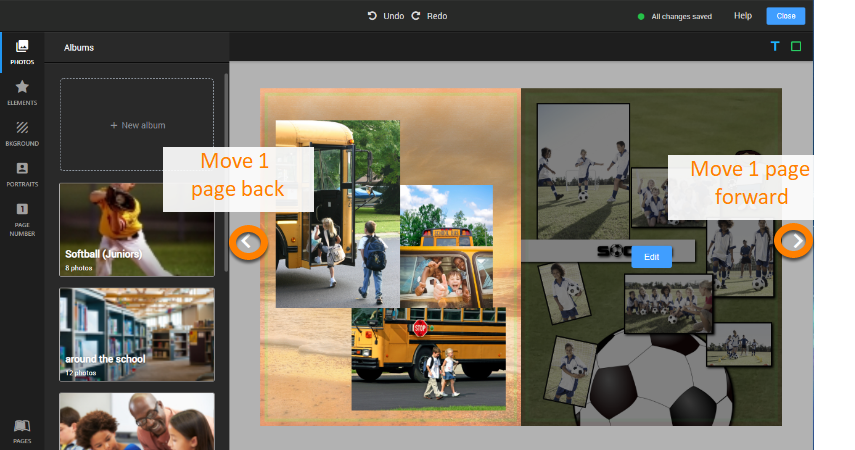This screenshot has width=855, height=450.
Task: Open the Photos panel in sidebar
Action: click(22, 52)
